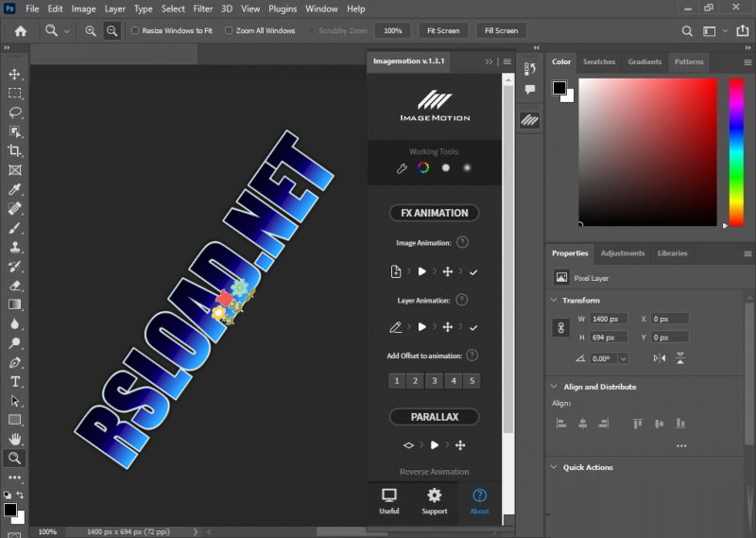Click the Zoom In magnifier option
The height and width of the screenshot is (538, 756).
point(90,31)
